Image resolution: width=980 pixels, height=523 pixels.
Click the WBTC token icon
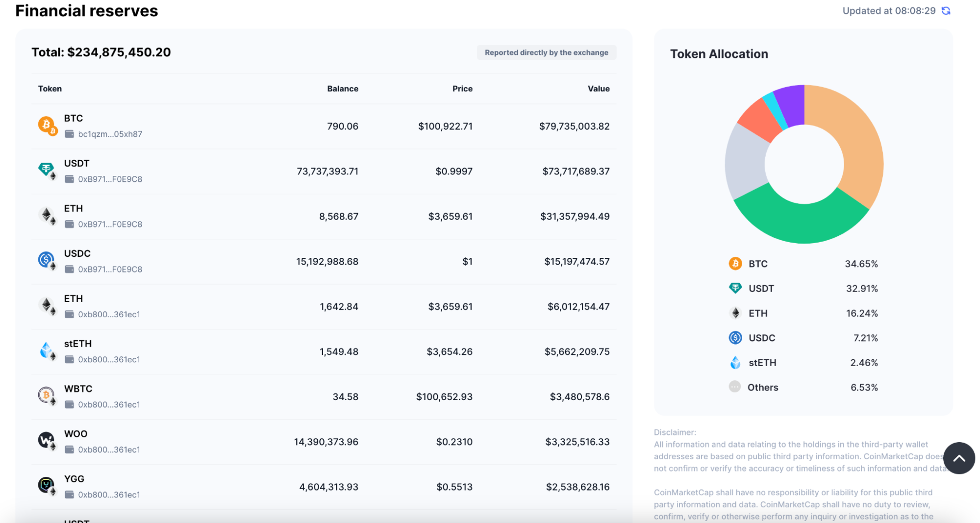pyautogui.click(x=47, y=395)
